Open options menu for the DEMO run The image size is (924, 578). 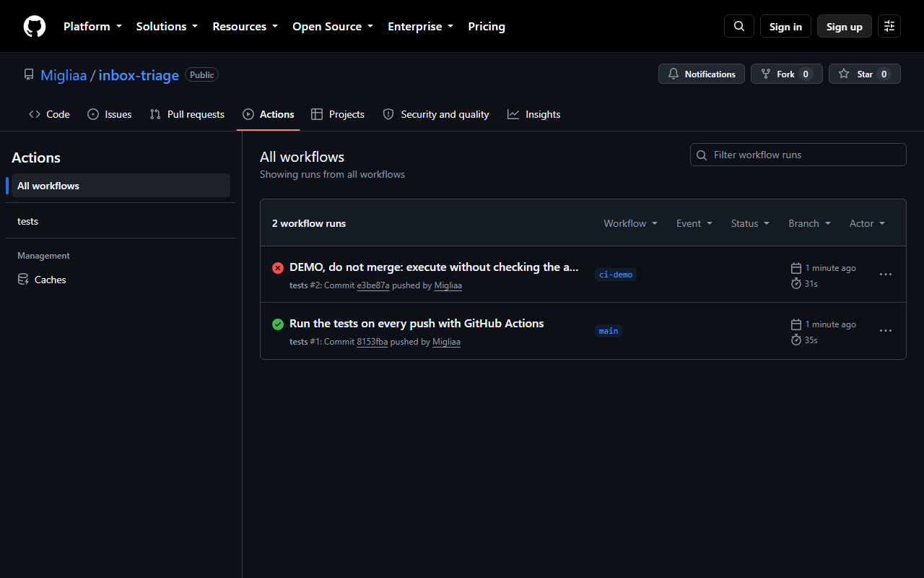click(886, 275)
